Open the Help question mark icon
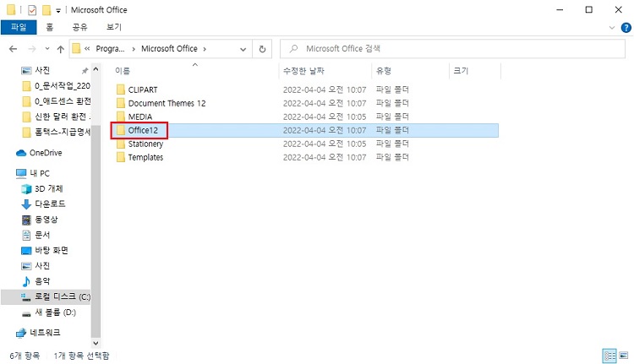The width and height of the screenshot is (634, 364). coord(626,28)
